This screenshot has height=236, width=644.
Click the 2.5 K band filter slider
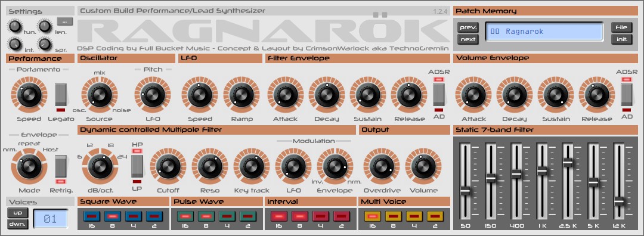tap(568, 163)
